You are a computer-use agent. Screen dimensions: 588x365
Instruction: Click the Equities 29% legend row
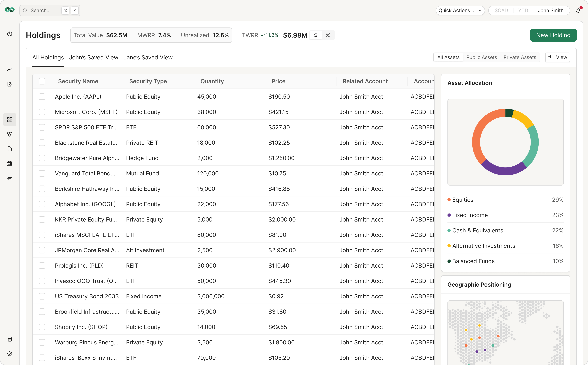[x=505, y=200]
